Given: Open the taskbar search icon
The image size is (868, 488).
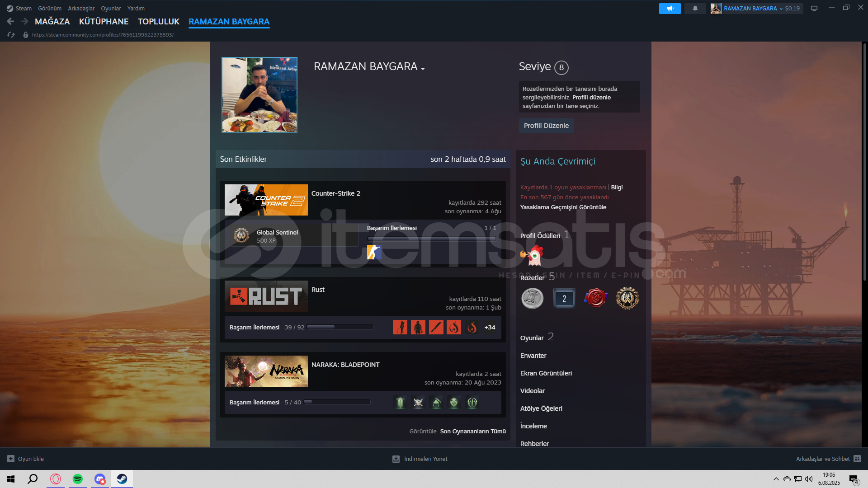Looking at the screenshot, I should pyautogui.click(x=33, y=479).
